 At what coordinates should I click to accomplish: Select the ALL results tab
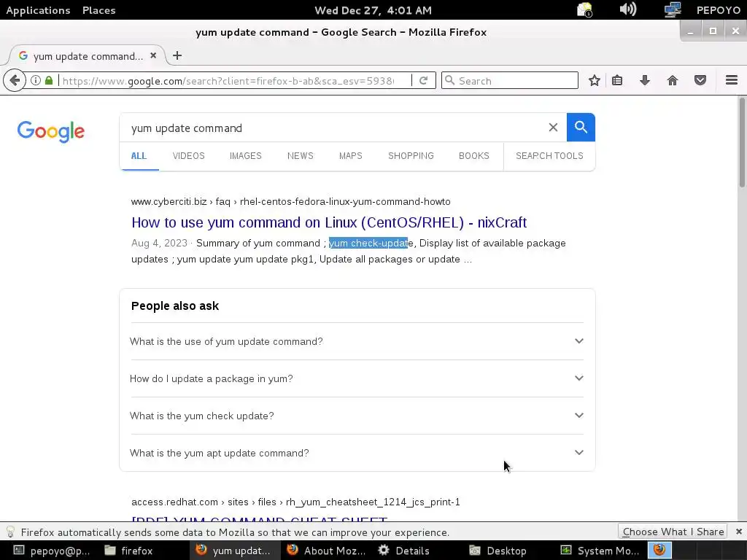pos(139,156)
